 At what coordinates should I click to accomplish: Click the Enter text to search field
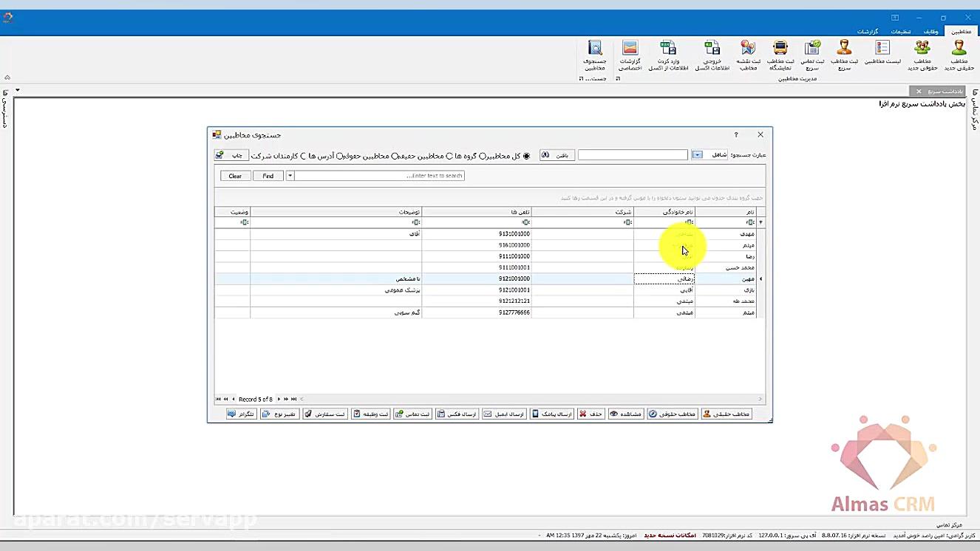click(x=379, y=176)
